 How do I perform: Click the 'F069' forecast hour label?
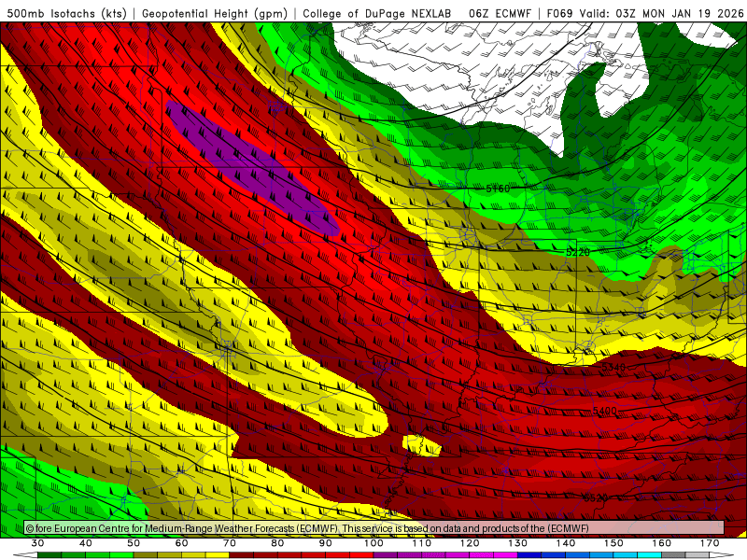coord(561,13)
